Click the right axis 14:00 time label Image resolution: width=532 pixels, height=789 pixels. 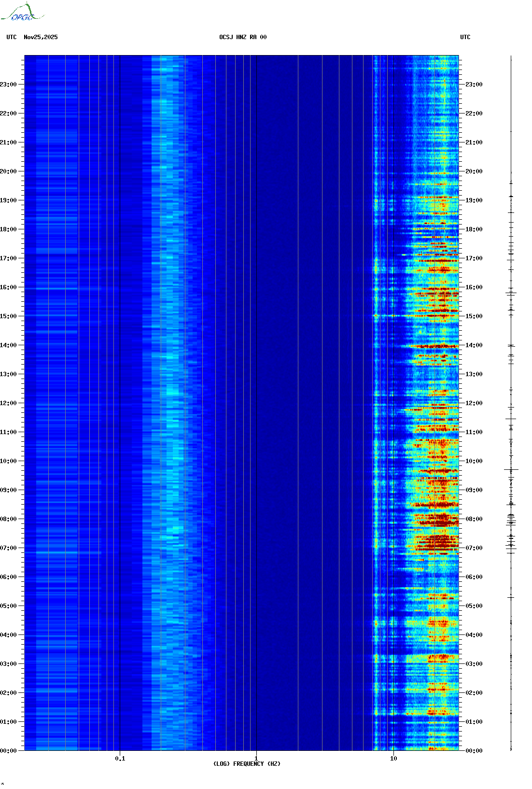click(x=474, y=345)
